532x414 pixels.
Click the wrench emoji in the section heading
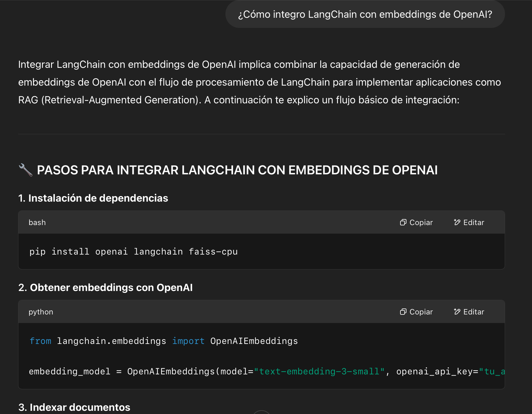pos(26,170)
